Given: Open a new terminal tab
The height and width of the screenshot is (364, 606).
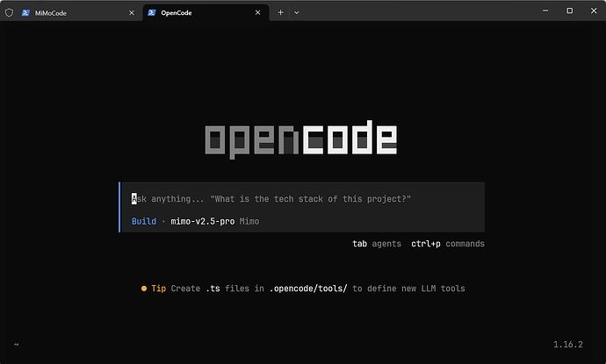Looking at the screenshot, I should pos(280,13).
